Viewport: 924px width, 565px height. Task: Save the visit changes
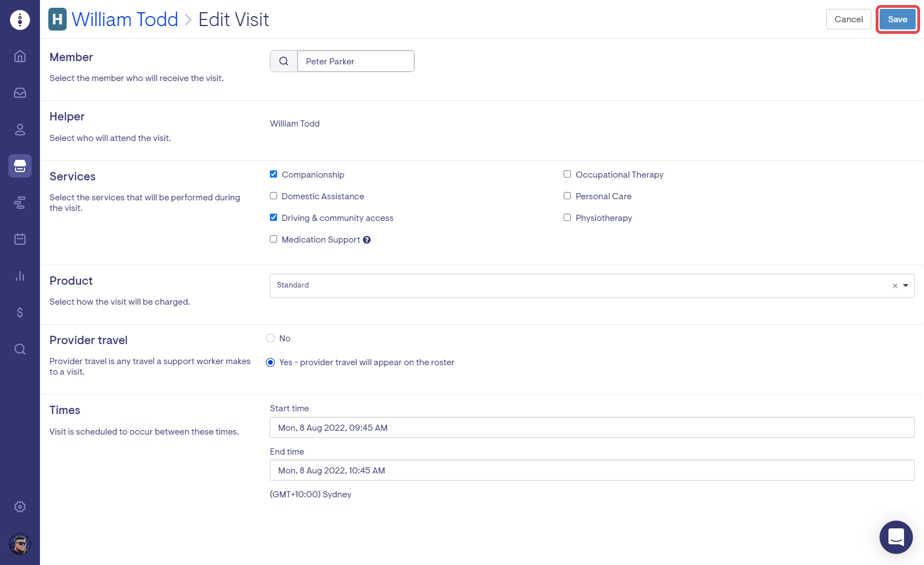tap(897, 19)
